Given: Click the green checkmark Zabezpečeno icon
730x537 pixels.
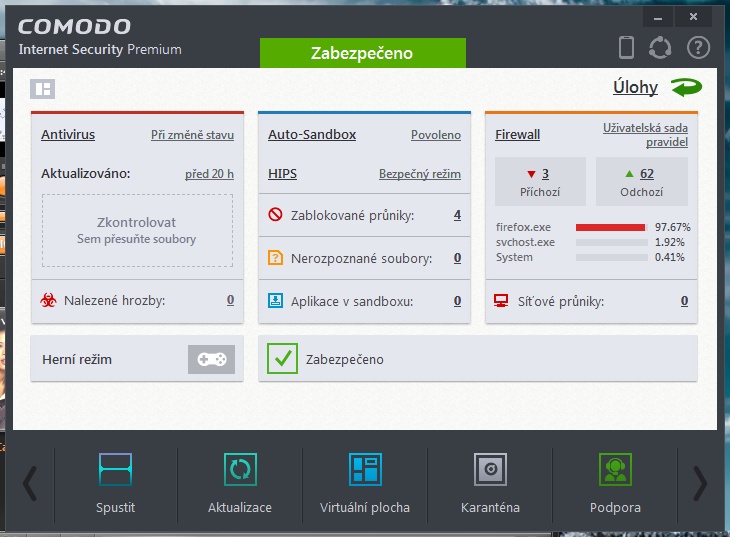Looking at the screenshot, I should (282, 359).
